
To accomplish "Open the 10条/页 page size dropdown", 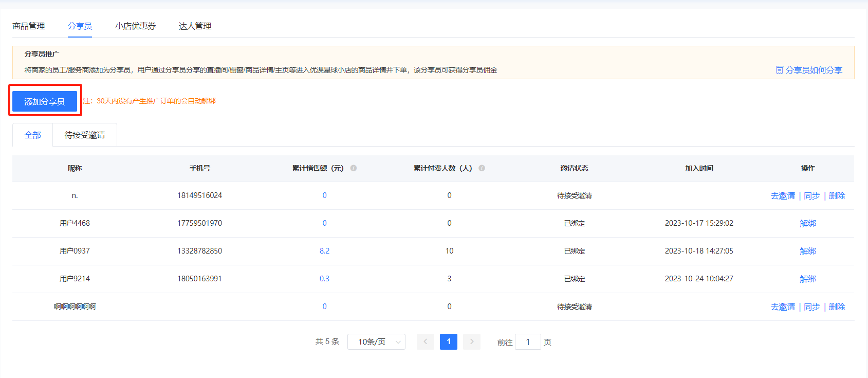I will coord(376,341).
